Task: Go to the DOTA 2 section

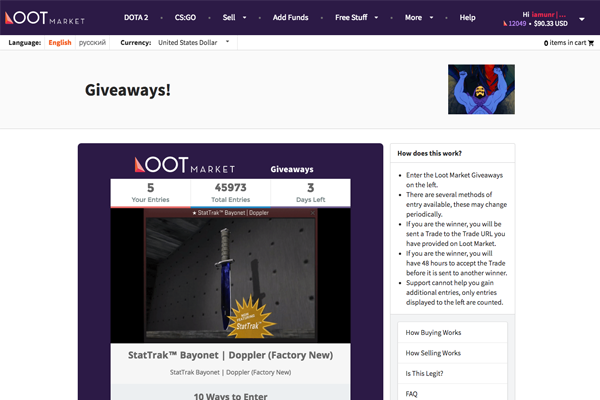Action: (x=136, y=18)
